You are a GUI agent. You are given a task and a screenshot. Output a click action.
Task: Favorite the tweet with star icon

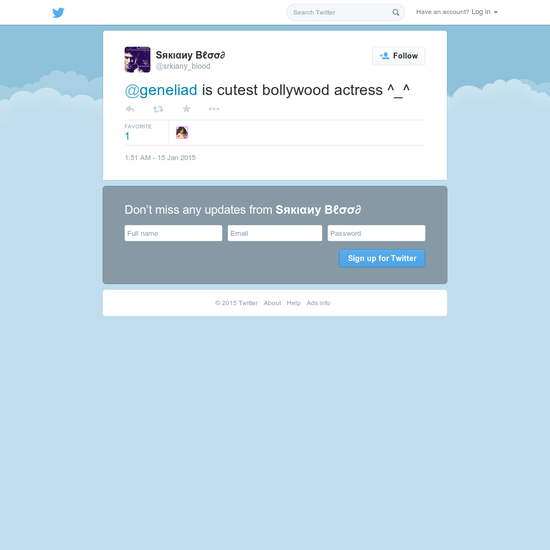pyautogui.click(x=186, y=109)
